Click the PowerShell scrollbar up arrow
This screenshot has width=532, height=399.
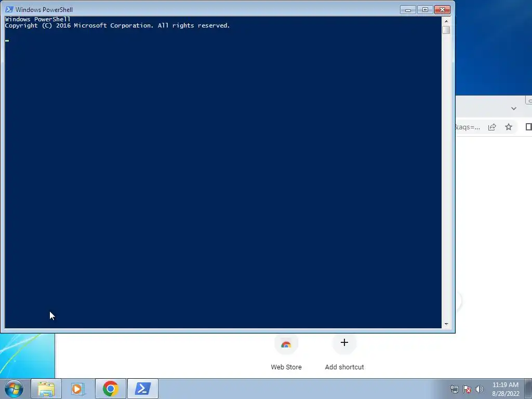tap(446, 21)
